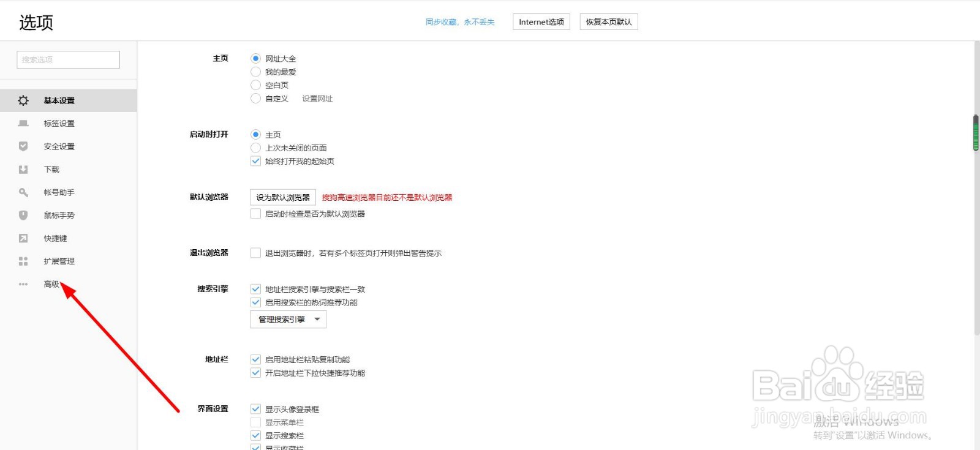Click the gear icon beside 基本设置
Screen dimensions: 980x450
coord(23,100)
